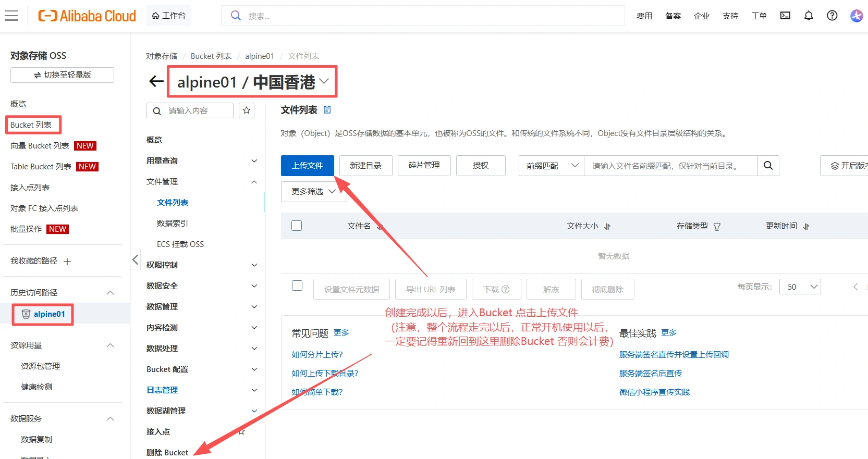Open 碎片管理

(x=424, y=166)
